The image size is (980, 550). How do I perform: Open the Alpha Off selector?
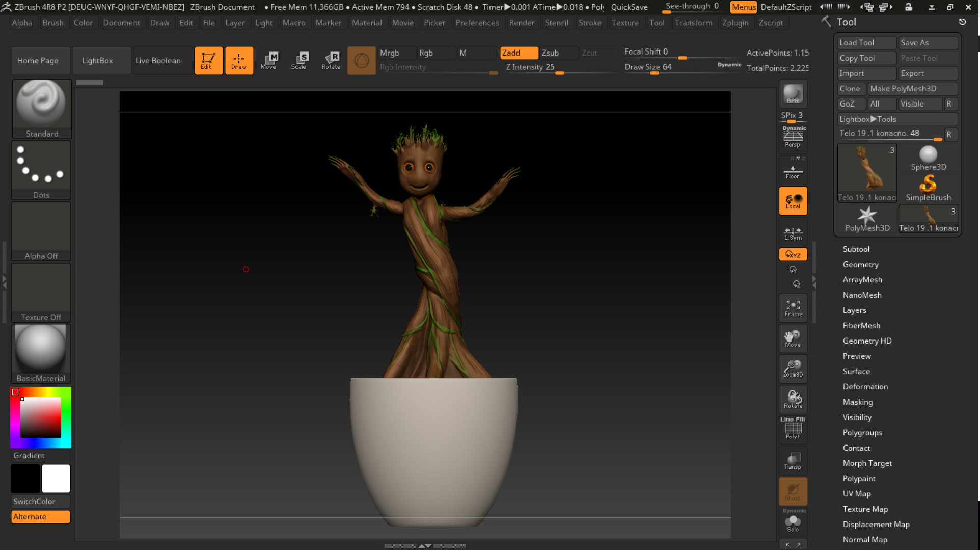tap(41, 231)
